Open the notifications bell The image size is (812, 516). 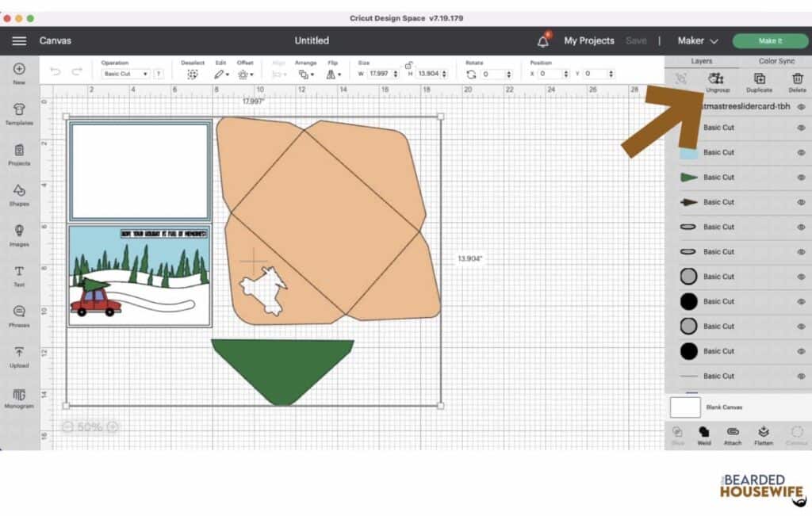click(x=543, y=41)
